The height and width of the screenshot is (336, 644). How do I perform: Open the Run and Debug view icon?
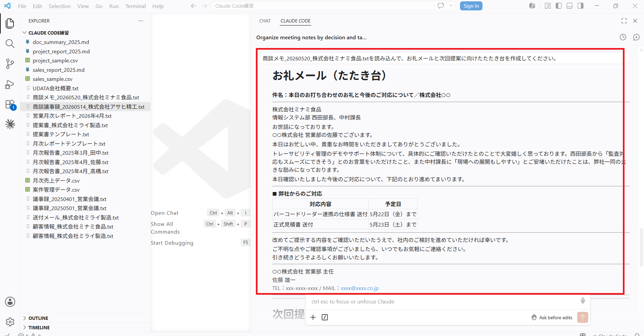10,84
